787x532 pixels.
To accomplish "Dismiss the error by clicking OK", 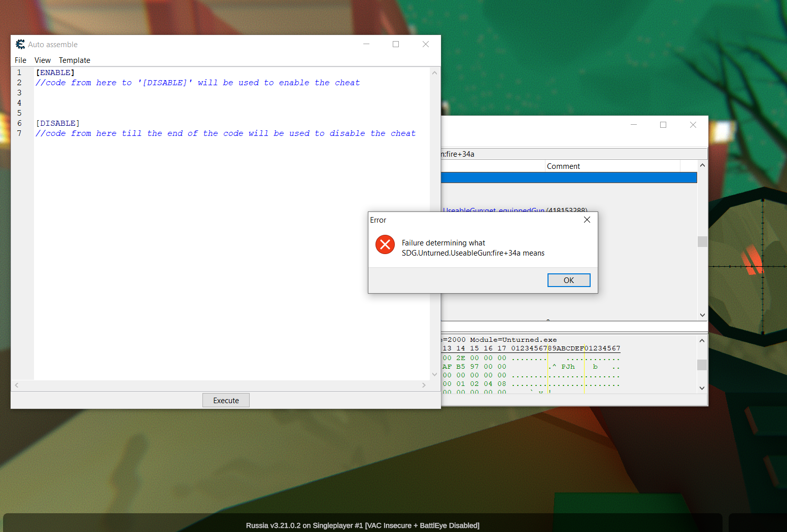I will point(568,280).
